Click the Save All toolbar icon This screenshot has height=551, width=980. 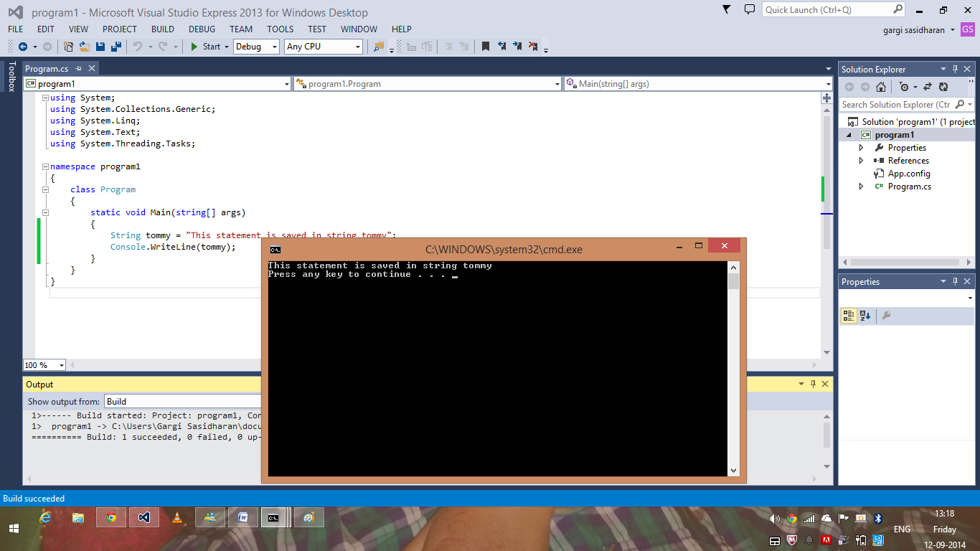(x=117, y=47)
